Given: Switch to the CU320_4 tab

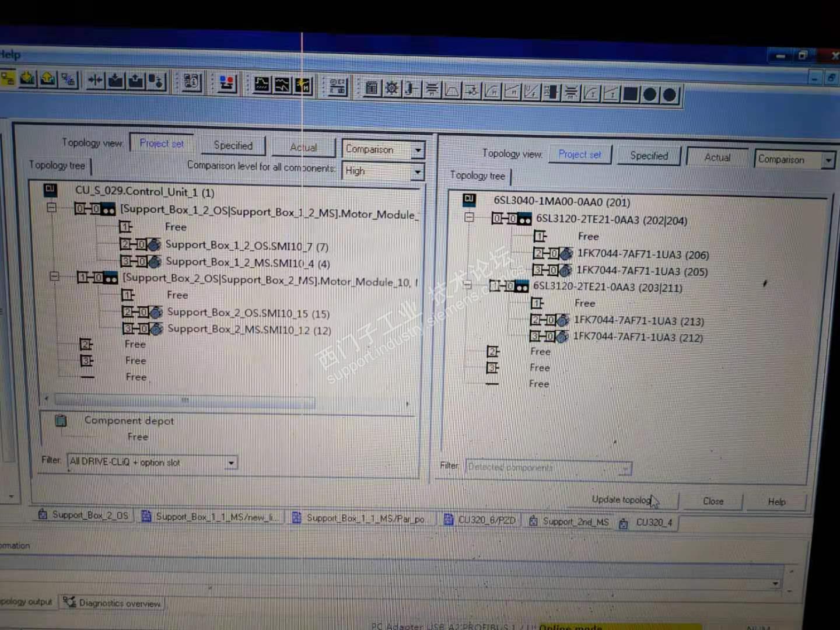Looking at the screenshot, I should coord(647,523).
